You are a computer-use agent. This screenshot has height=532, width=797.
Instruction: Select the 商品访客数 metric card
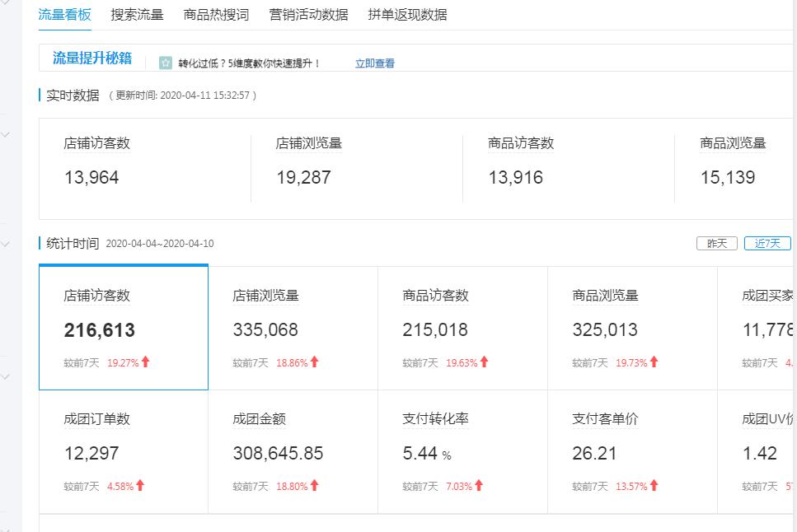pos(462,325)
